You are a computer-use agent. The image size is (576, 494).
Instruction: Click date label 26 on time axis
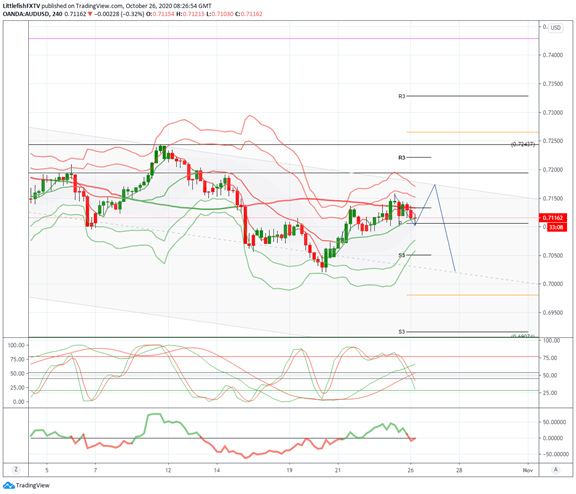click(x=411, y=470)
